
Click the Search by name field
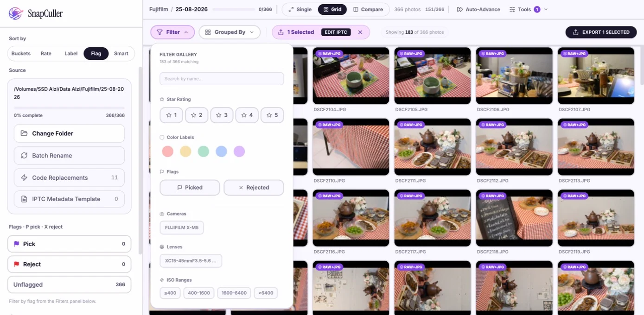tap(222, 79)
